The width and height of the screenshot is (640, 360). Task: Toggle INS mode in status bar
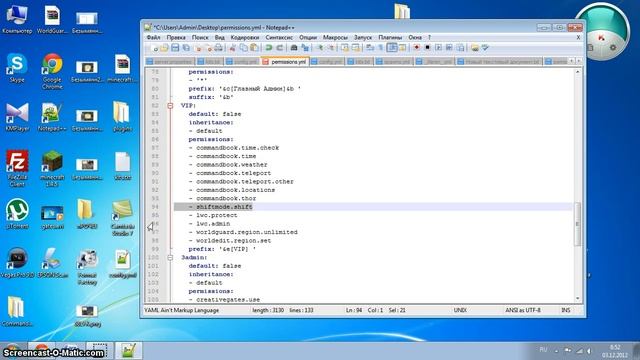pyautogui.click(x=566, y=310)
